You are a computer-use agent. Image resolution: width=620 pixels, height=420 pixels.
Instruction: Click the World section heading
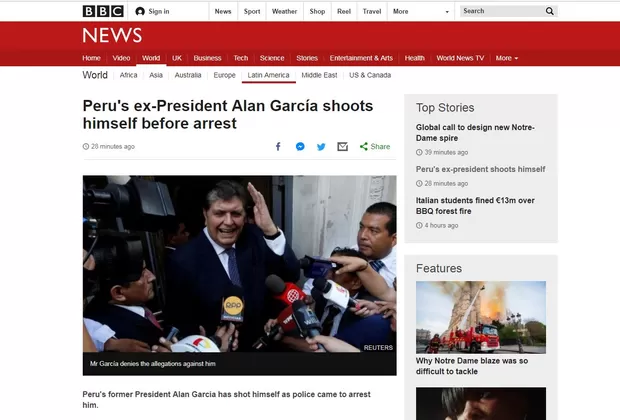tap(95, 75)
